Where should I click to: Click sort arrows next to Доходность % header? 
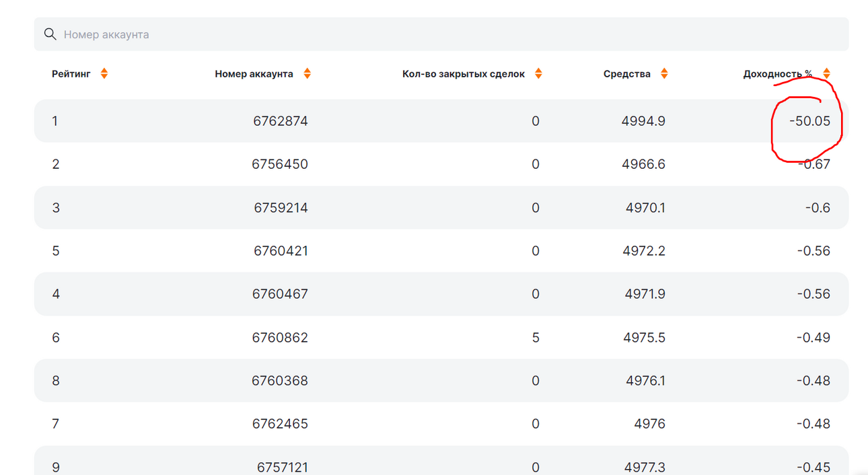tap(826, 74)
